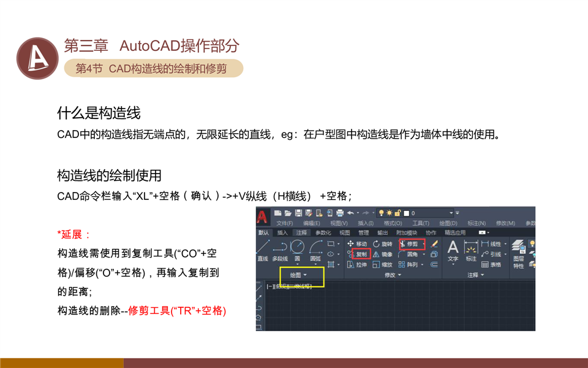Select the 圆 circle tool
The image size is (588, 368).
click(x=298, y=250)
